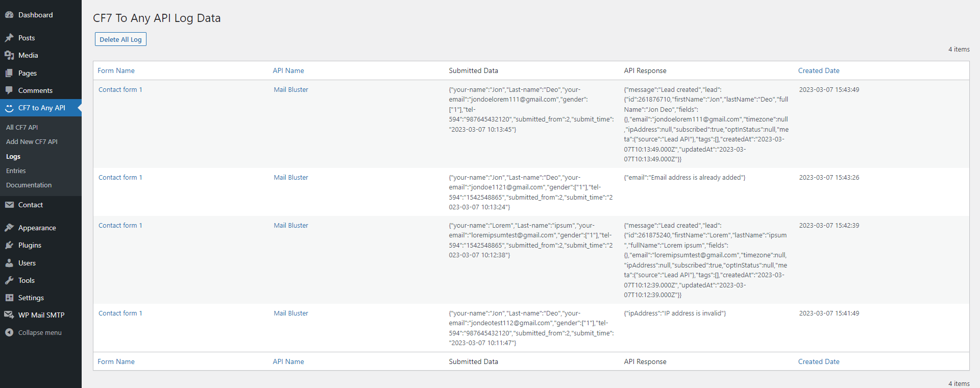Screen dimensions: 980x388
Task: Click the Comments speech bubble icon
Action: 9,90
